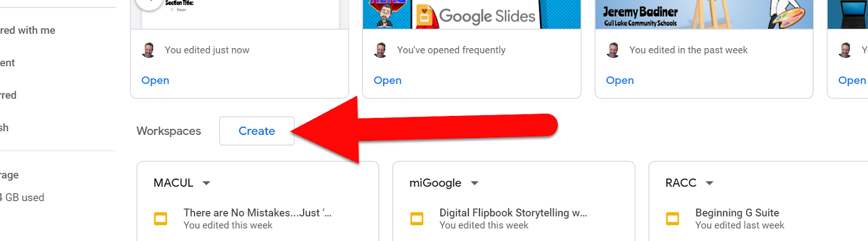Click the Slides icon in MACUL workspace
The image size is (868, 241).
[161, 219]
